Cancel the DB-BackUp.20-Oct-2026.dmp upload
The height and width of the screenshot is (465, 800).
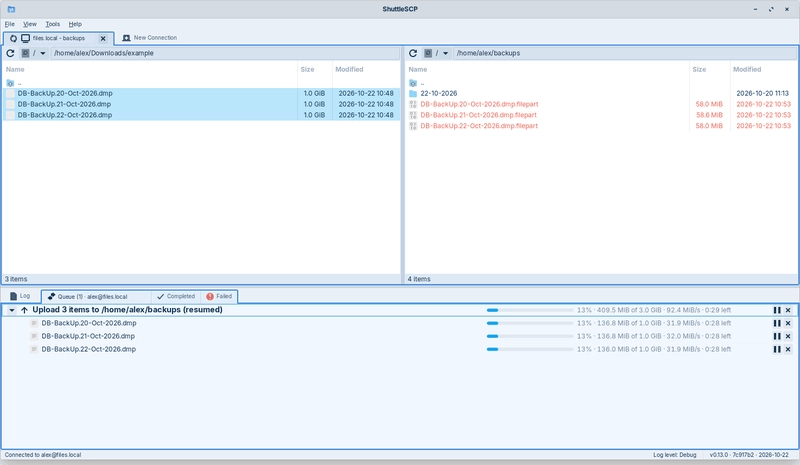click(x=788, y=323)
